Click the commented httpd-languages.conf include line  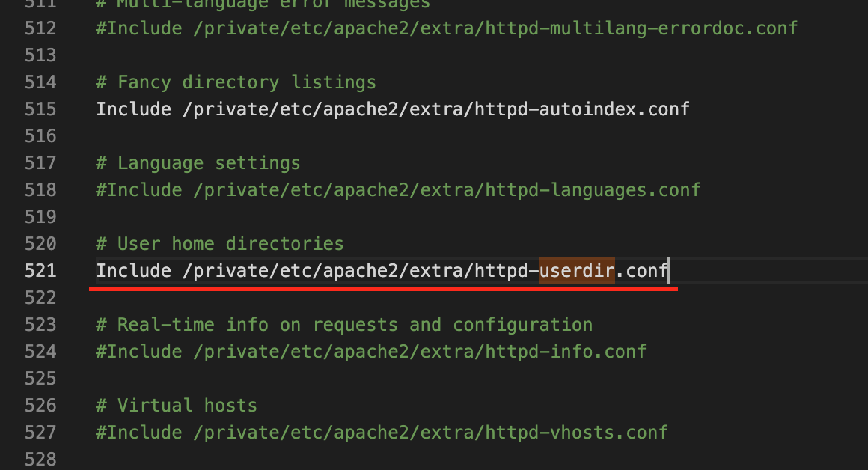(398, 190)
